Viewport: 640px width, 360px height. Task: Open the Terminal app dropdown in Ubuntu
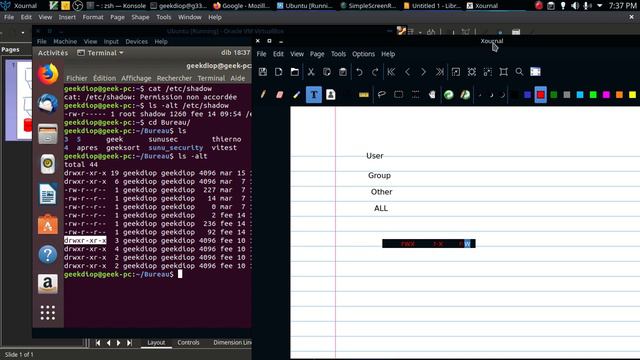point(100,53)
